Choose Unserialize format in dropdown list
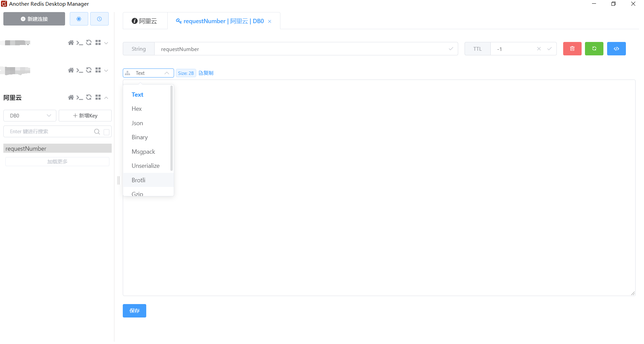 [x=147, y=166]
